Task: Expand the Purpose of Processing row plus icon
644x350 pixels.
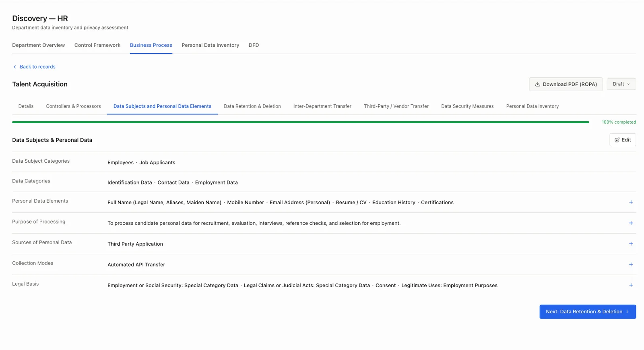Action: click(x=631, y=223)
